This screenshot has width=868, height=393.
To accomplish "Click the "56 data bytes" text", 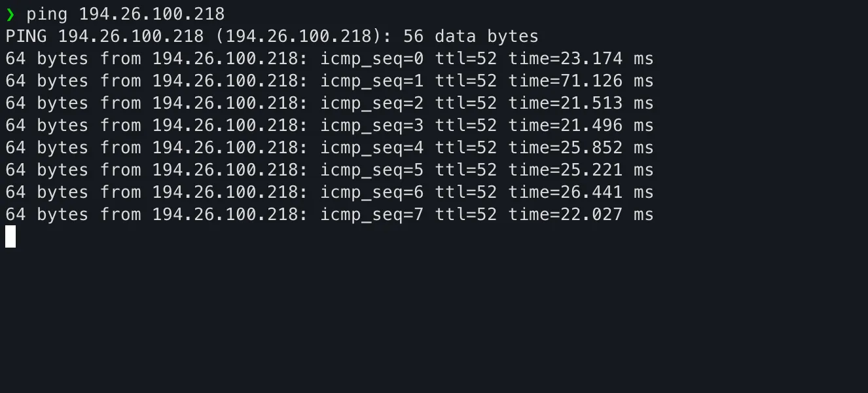I will pyautogui.click(x=471, y=37).
